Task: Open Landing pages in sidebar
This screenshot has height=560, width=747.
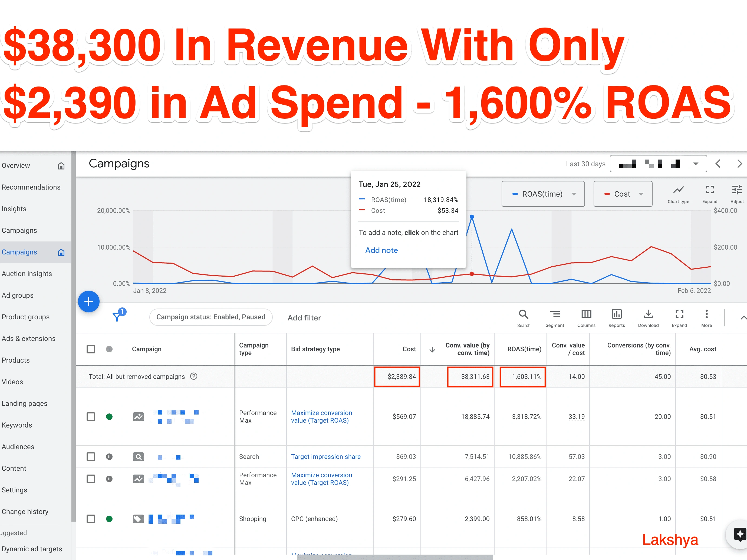Action: (x=25, y=403)
